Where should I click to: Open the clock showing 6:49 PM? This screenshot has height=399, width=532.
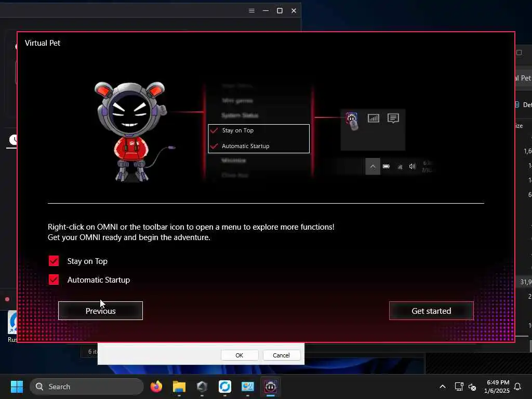point(497,387)
